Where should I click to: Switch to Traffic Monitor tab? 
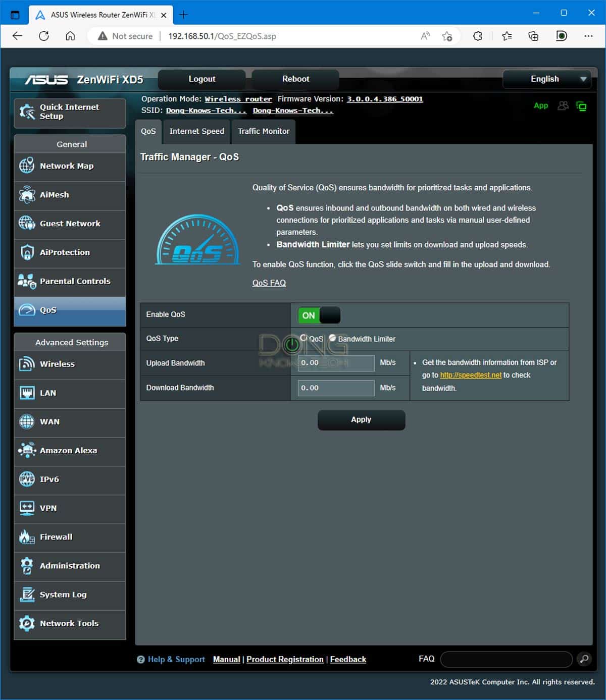coord(264,131)
